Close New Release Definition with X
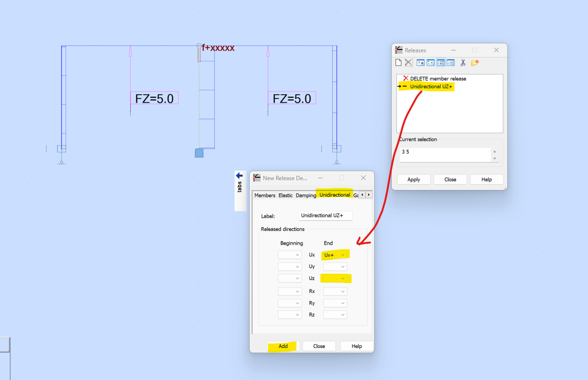Screen dimensions: 588x380 [363, 178]
